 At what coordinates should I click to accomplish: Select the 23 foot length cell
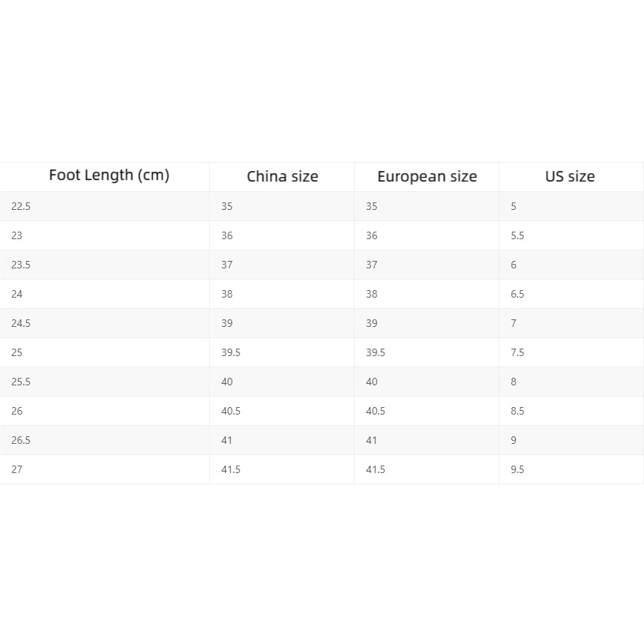(17, 235)
